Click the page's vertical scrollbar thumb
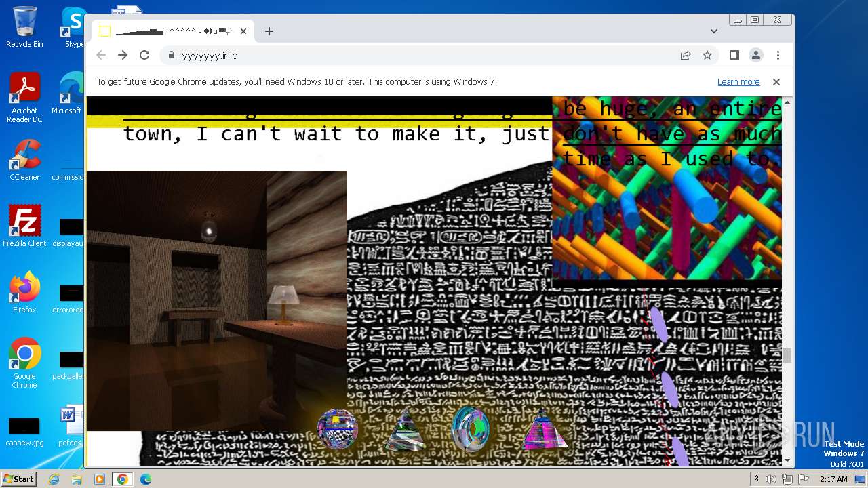Image resolution: width=868 pixels, height=488 pixels. point(787,355)
